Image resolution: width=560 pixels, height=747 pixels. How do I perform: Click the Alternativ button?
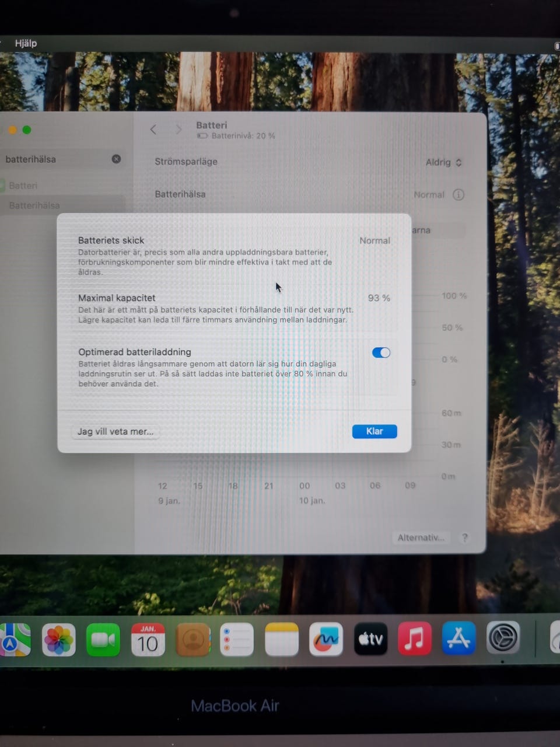click(x=421, y=537)
